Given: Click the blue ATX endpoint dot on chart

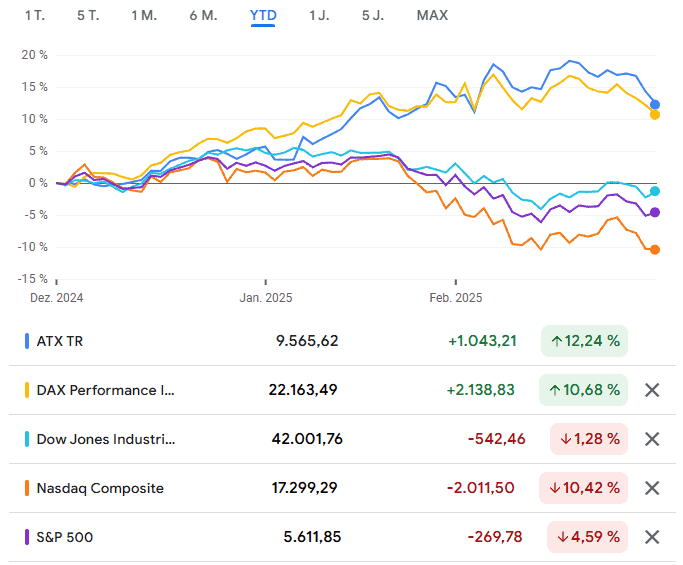Looking at the screenshot, I should tap(655, 105).
